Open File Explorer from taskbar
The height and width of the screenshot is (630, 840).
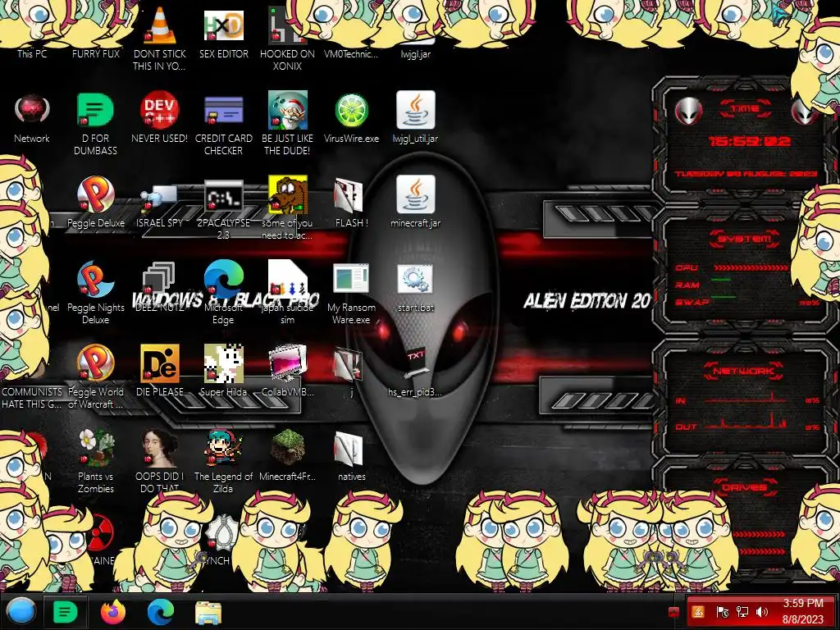pyautogui.click(x=208, y=612)
